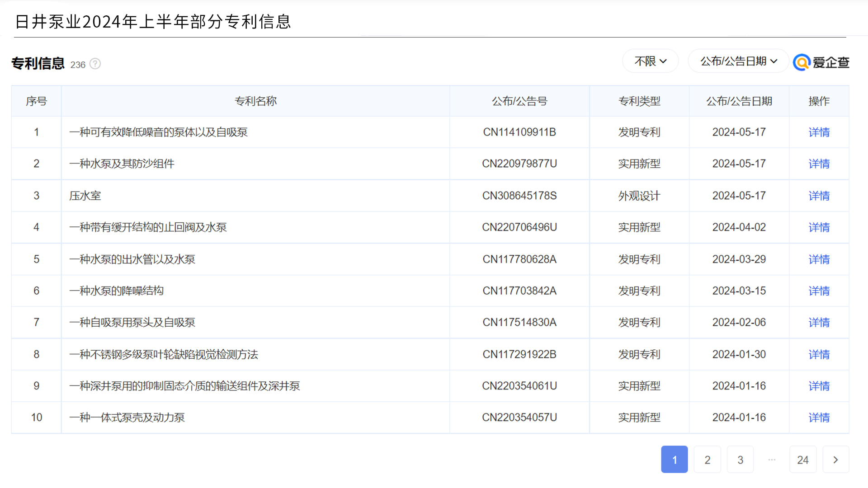
Task: Click date 2024-03-29
Action: point(739,259)
